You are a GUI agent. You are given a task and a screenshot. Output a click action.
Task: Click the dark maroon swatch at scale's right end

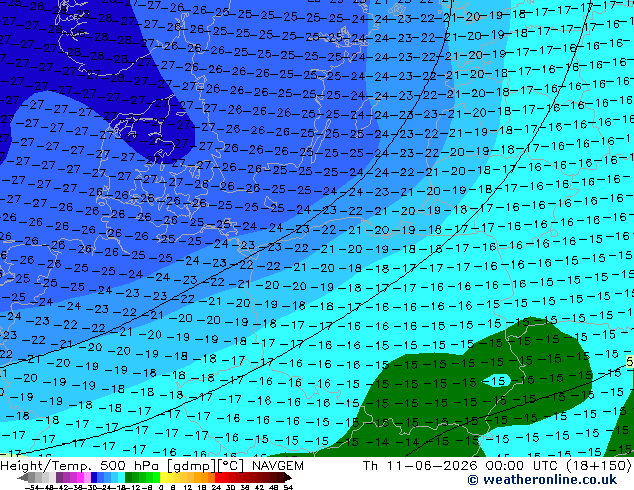pyautogui.click(x=287, y=477)
